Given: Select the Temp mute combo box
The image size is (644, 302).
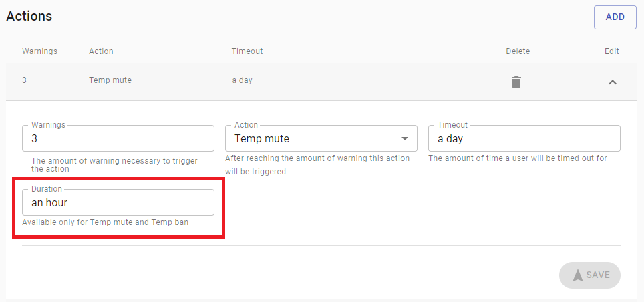Looking at the screenshot, I should [x=321, y=138].
